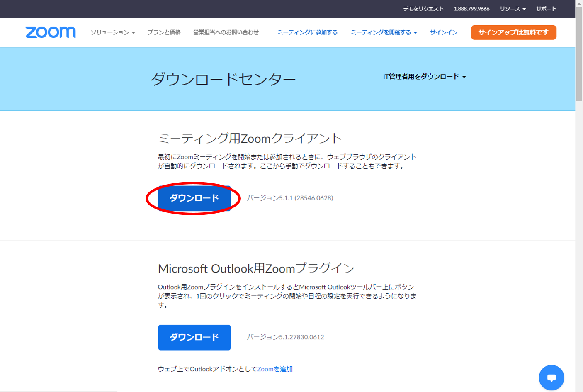Open 営業担当へのお問い合わせ page
The height and width of the screenshot is (392, 583).
(226, 32)
